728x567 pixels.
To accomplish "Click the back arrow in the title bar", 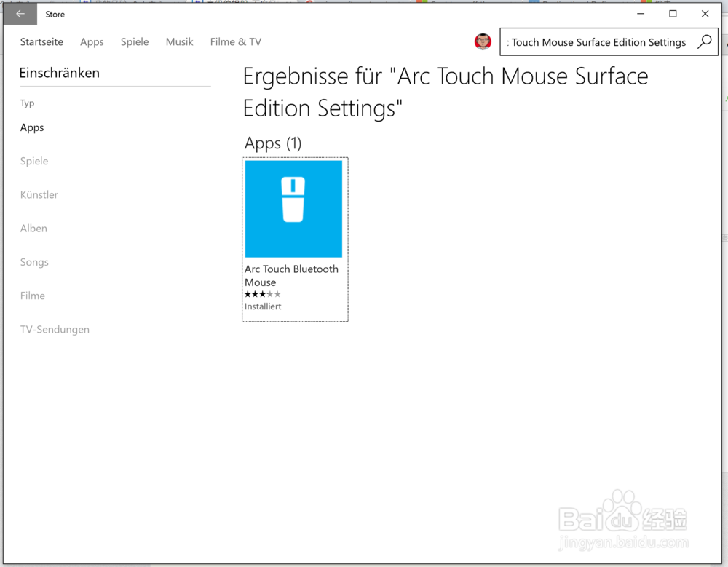I will (x=19, y=13).
